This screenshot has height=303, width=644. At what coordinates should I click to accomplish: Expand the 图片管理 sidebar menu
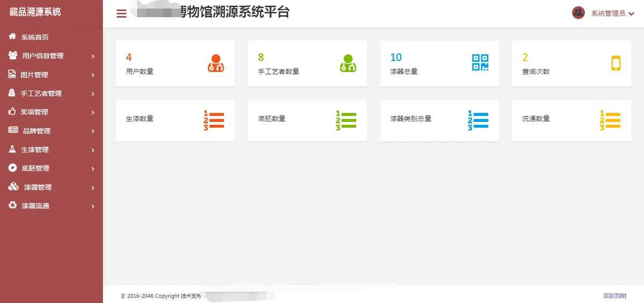click(x=34, y=75)
